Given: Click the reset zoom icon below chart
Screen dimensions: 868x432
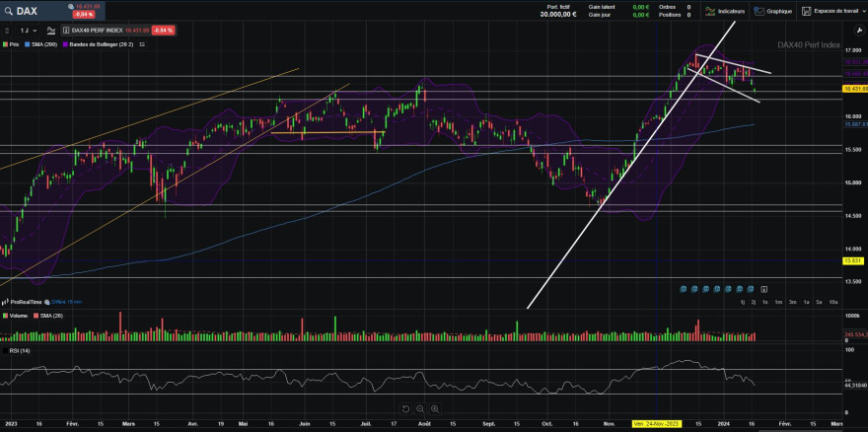Looking at the screenshot, I should click(405, 409).
